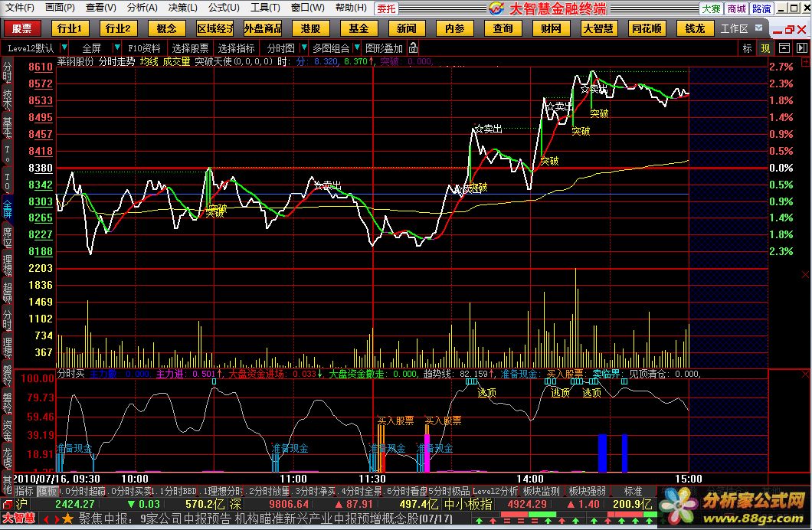The image size is (812, 530).
Task: Click the red 大智慧 label on status bar
Action: coord(18,518)
